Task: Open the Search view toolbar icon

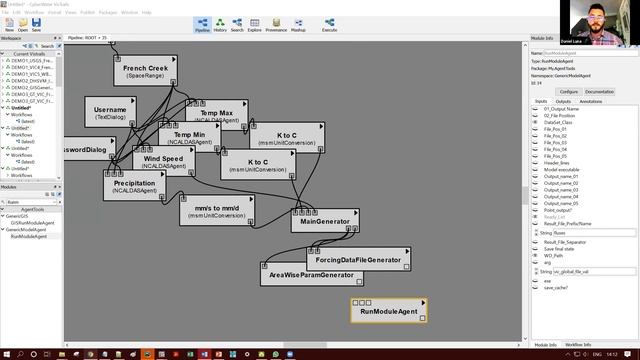Action: (x=237, y=24)
